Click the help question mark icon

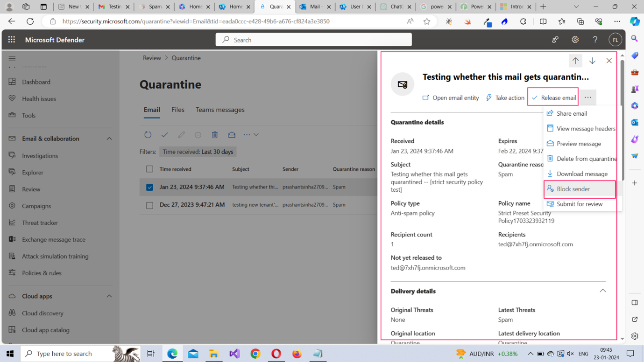(x=595, y=40)
